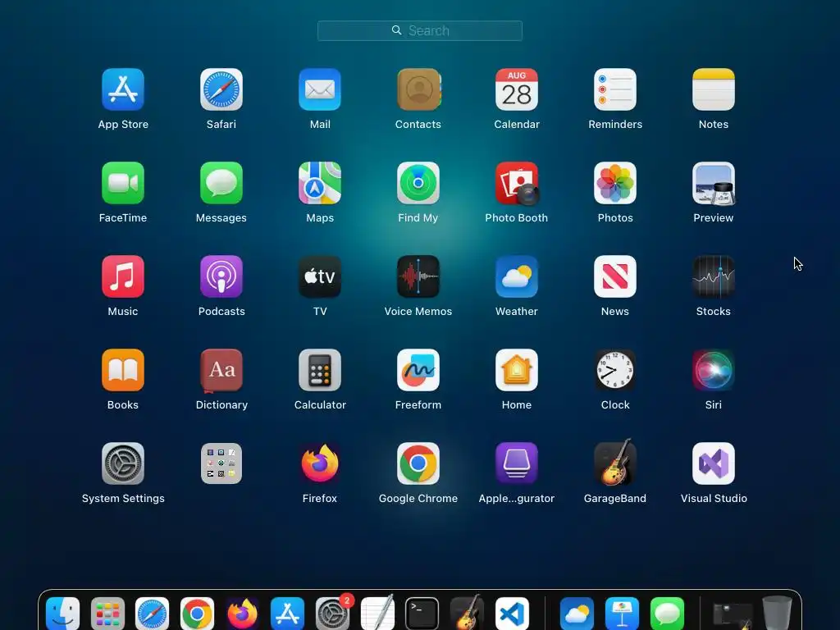The image size is (840, 630).
Task: Click the Launchpad Search field
Action: (419, 30)
